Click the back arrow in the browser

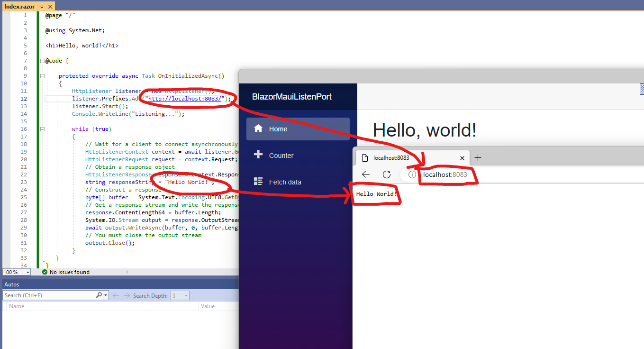365,174
